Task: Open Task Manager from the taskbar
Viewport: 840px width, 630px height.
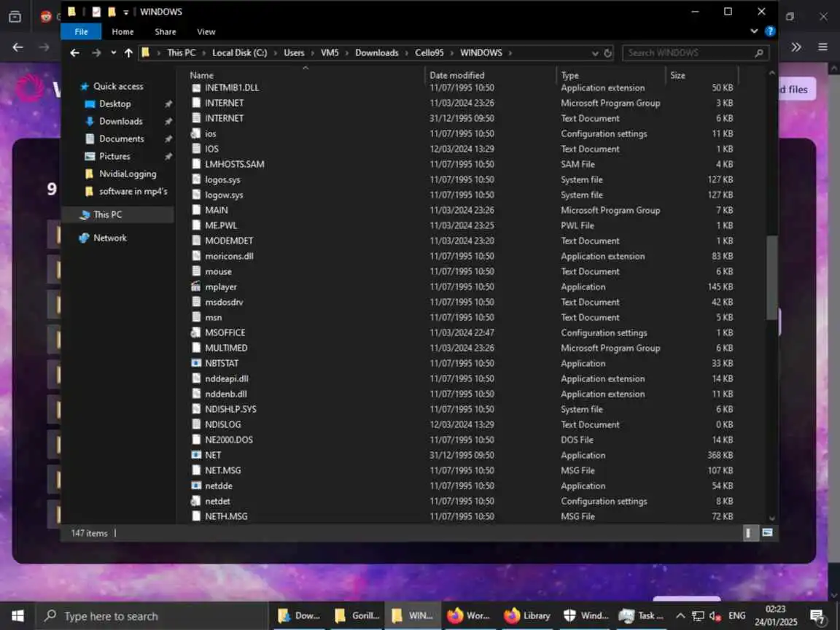Action: click(x=642, y=616)
